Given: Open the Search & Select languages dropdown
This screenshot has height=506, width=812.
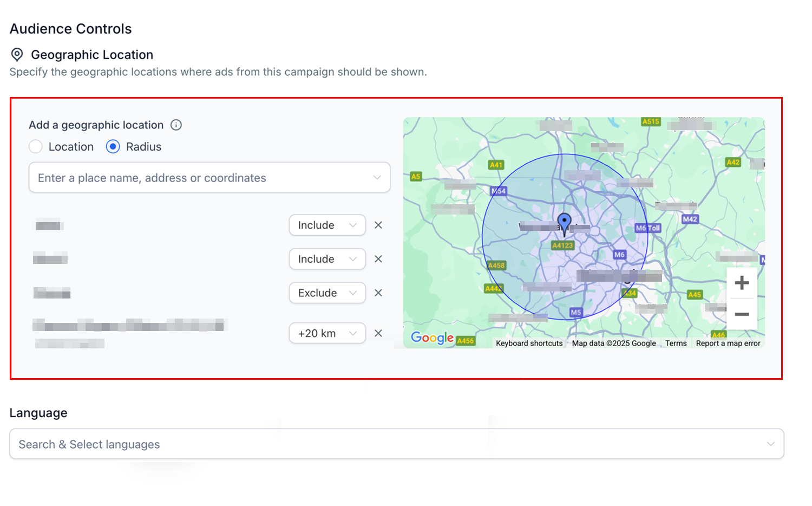Looking at the screenshot, I should pos(397,444).
